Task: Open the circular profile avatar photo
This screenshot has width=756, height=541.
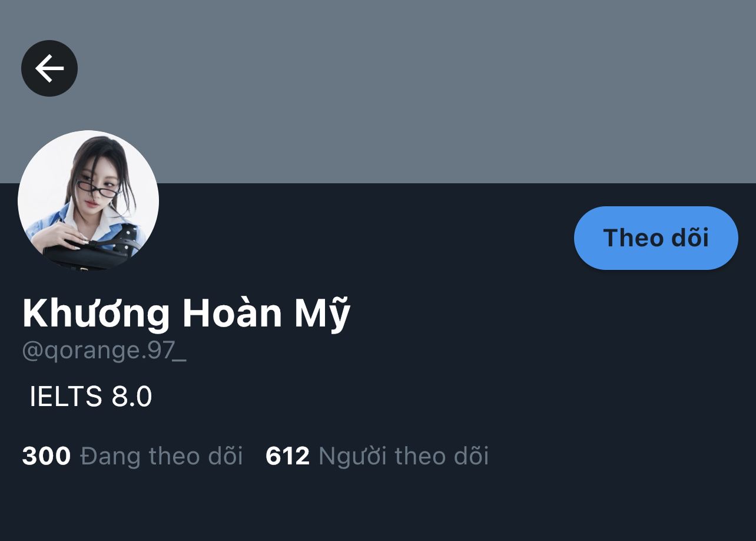Action: coord(88,200)
